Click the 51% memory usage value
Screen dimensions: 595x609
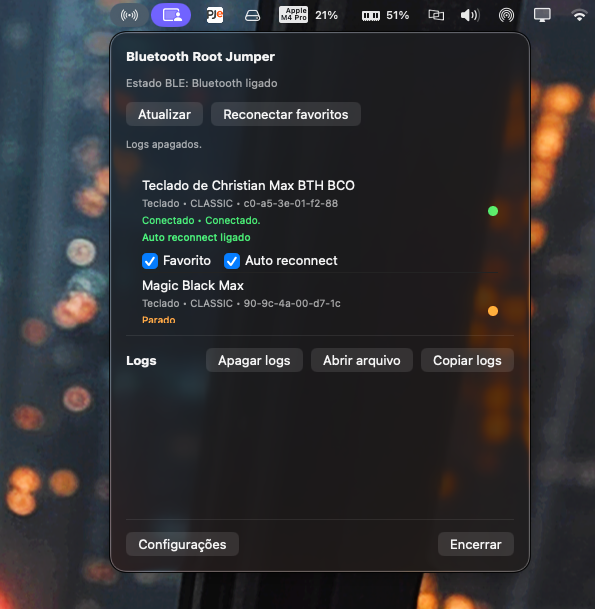click(397, 15)
